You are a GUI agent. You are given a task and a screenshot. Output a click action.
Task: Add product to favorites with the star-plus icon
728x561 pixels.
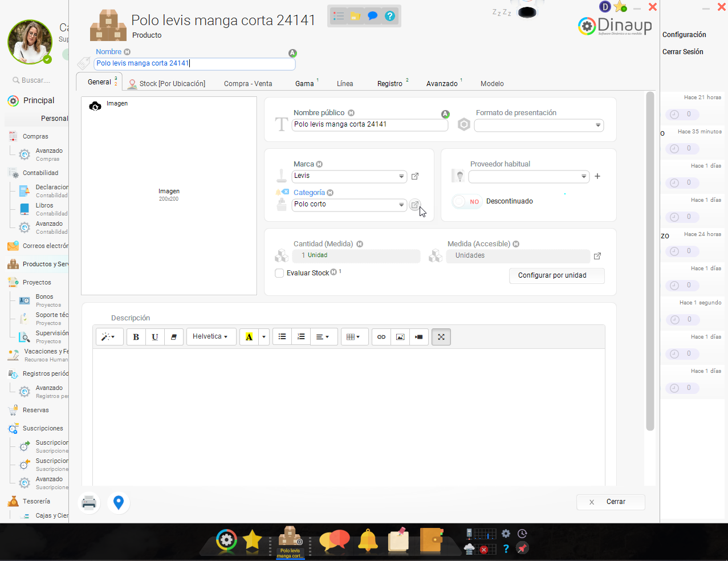621,7
